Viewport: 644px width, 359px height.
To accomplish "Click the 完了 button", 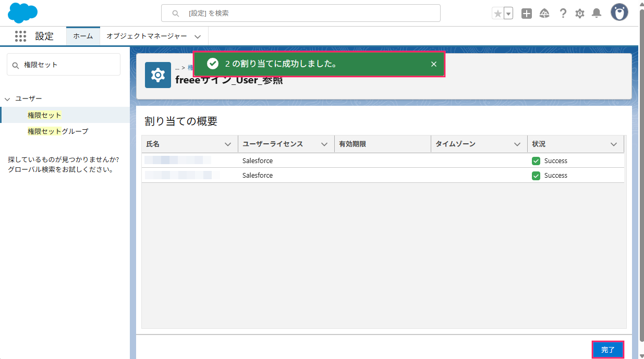I will pyautogui.click(x=608, y=350).
